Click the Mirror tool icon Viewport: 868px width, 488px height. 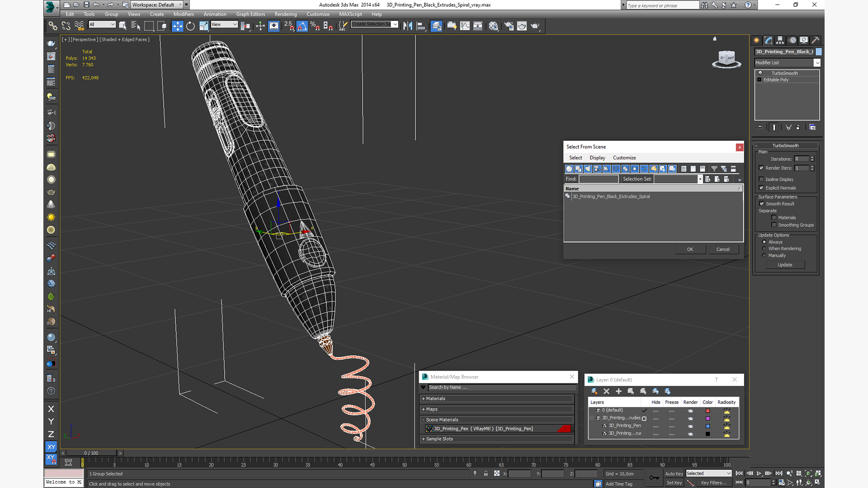tap(408, 26)
